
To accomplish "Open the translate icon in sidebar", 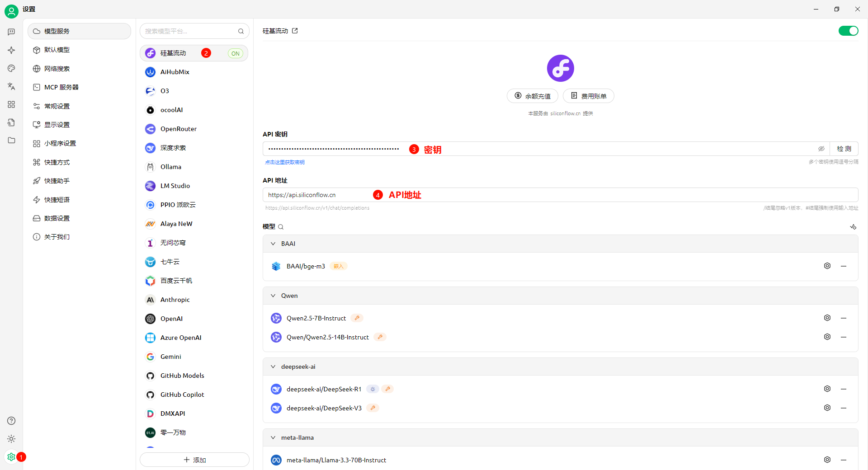I will point(11,86).
